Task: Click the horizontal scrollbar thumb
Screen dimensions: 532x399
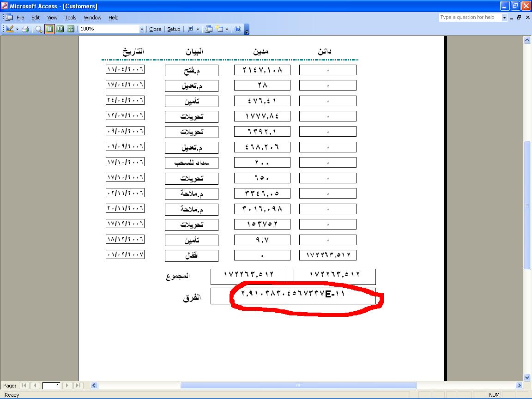Action: pos(298,386)
